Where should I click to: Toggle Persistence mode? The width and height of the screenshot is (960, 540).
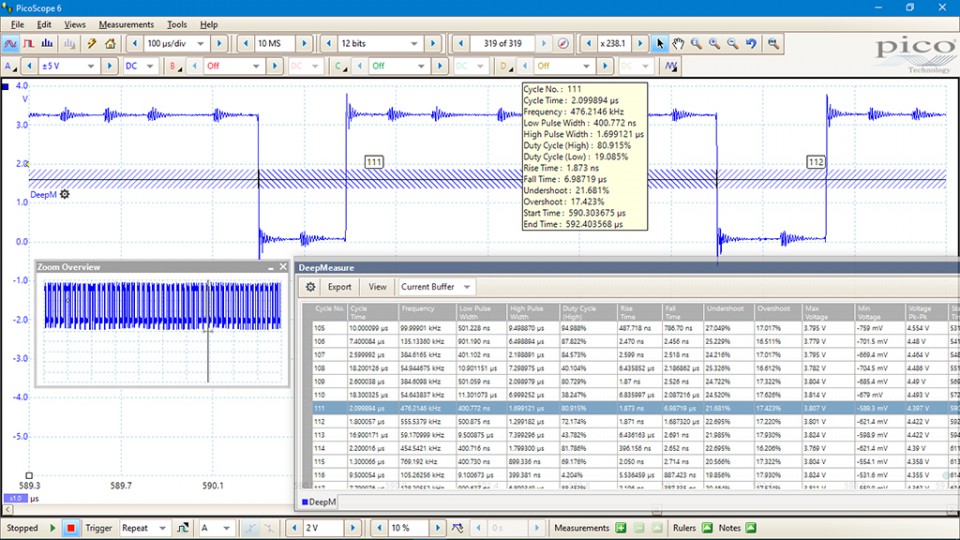coord(30,44)
